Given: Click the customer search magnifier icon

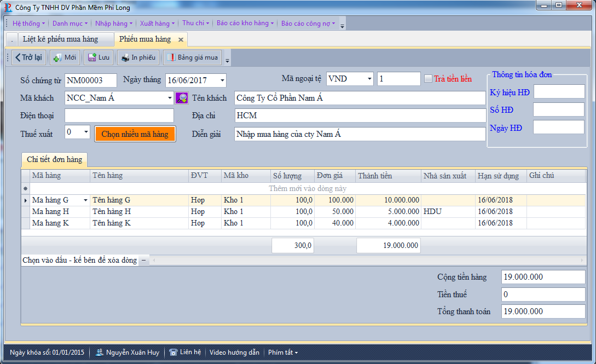Looking at the screenshot, I should coord(182,98).
